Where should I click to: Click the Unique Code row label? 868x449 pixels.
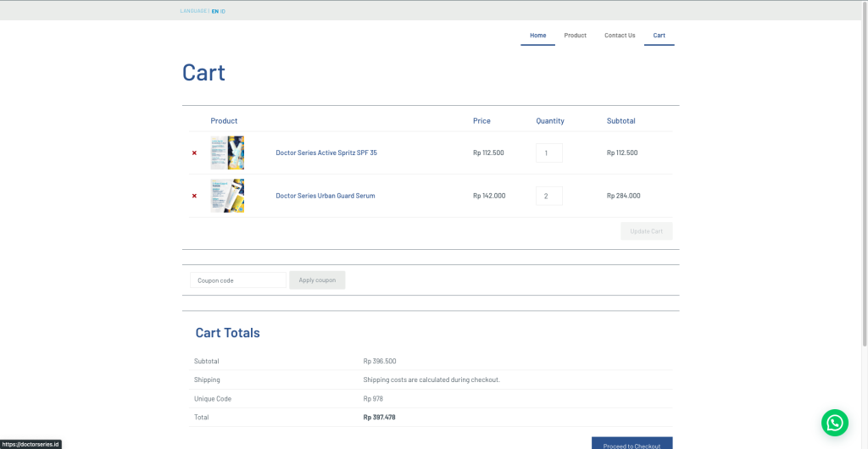coord(213,399)
